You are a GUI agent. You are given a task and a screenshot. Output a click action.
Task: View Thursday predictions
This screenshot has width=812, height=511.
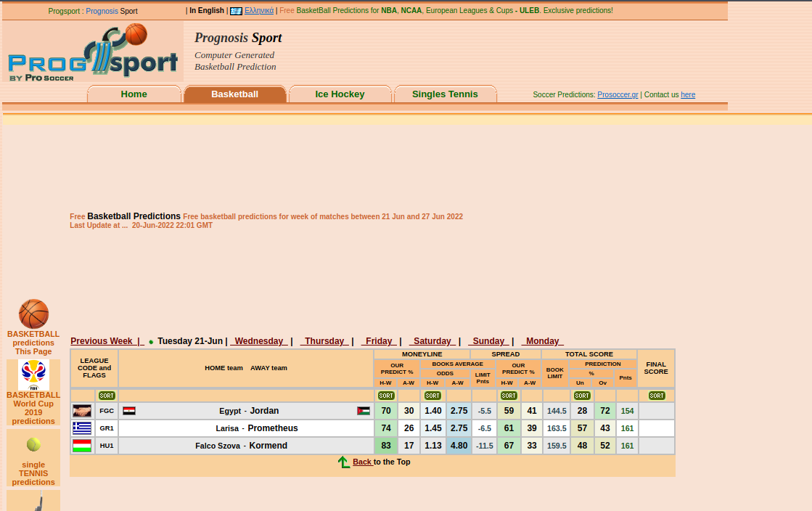324,341
